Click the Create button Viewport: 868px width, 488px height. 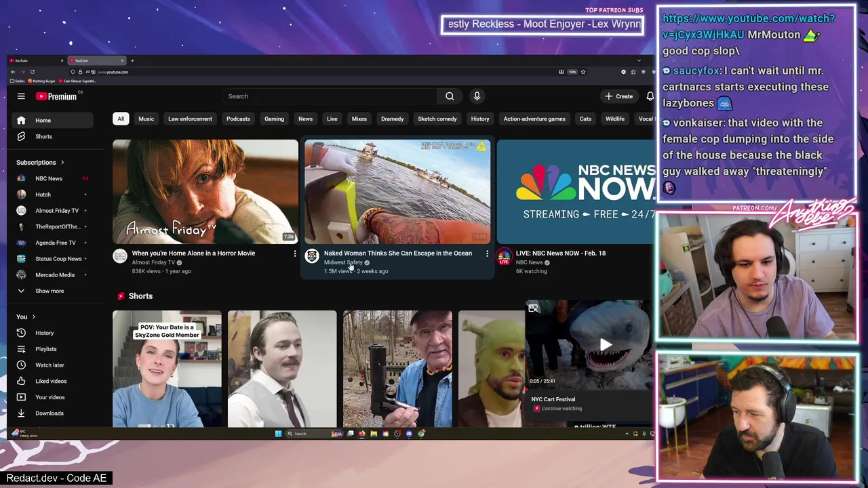[x=619, y=96]
